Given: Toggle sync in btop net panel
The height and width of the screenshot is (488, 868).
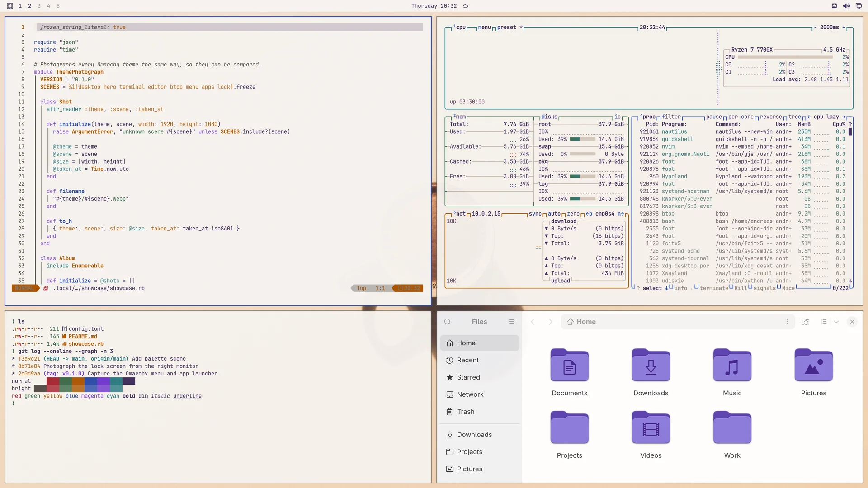Looking at the screenshot, I should point(535,214).
